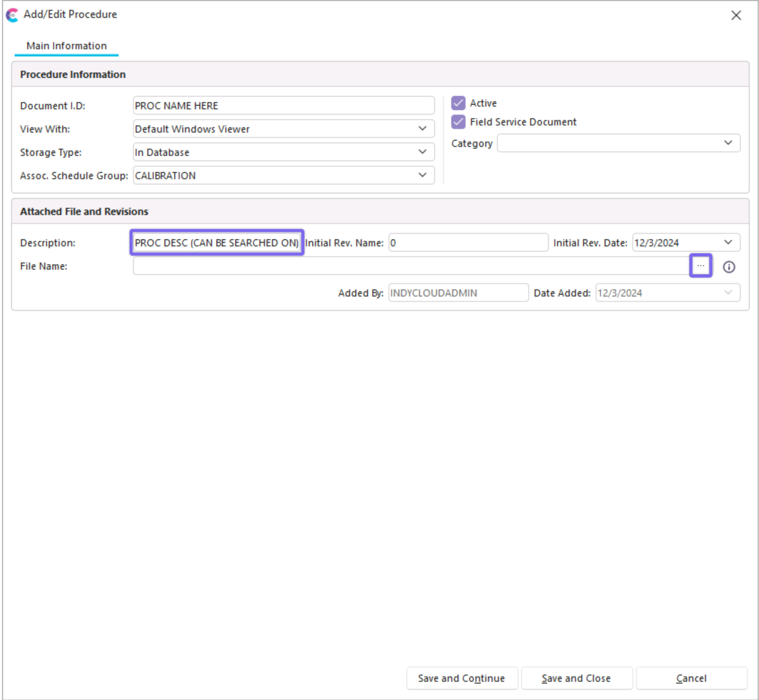
Task: Click the Save and Continue button
Action: point(461,678)
